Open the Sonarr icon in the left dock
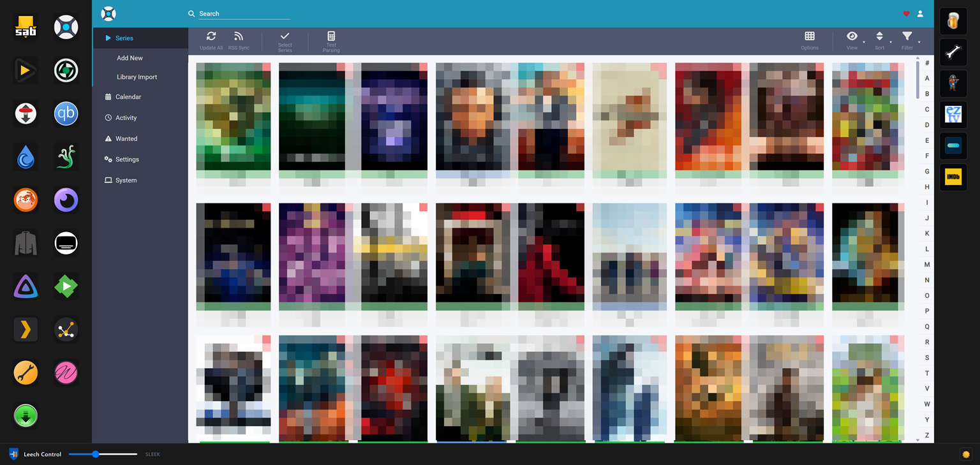 (x=66, y=27)
